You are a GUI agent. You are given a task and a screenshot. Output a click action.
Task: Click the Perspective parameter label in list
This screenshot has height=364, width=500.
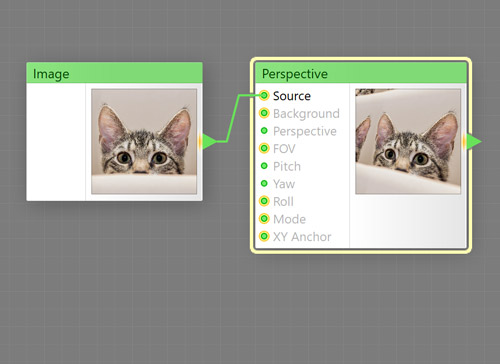[x=305, y=131]
